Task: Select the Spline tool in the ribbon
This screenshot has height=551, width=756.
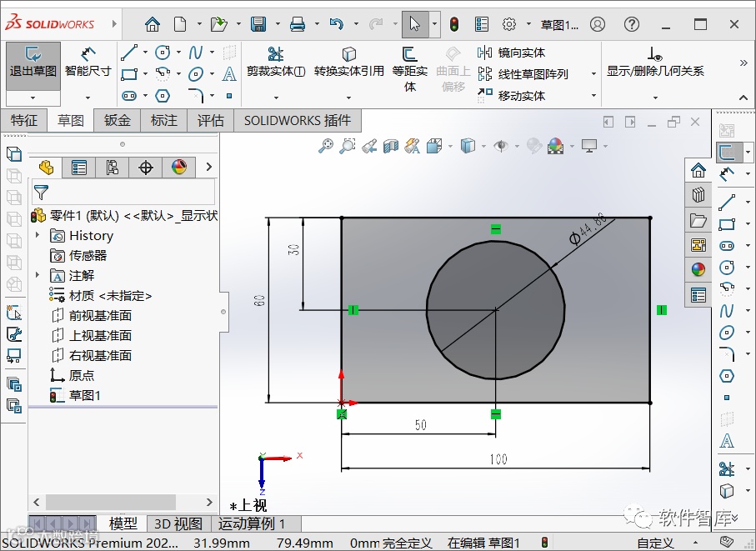Action: 196,52
